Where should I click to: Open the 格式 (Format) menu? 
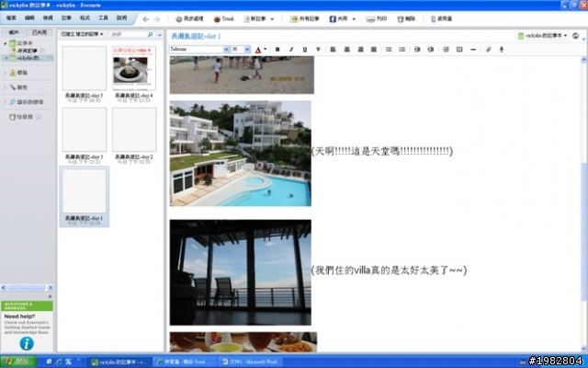pyautogui.click(x=85, y=18)
